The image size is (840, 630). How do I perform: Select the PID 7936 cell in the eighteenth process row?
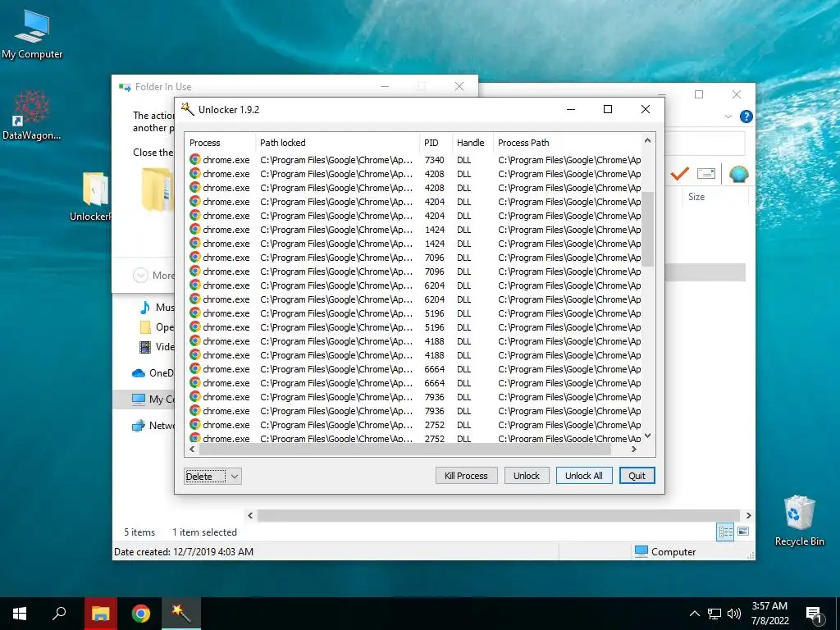pos(435,396)
